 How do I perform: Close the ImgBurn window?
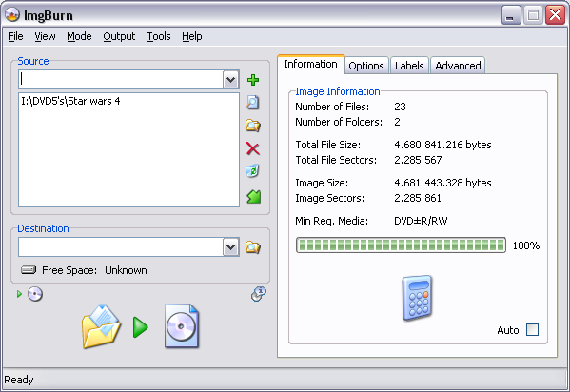click(x=555, y=15)
